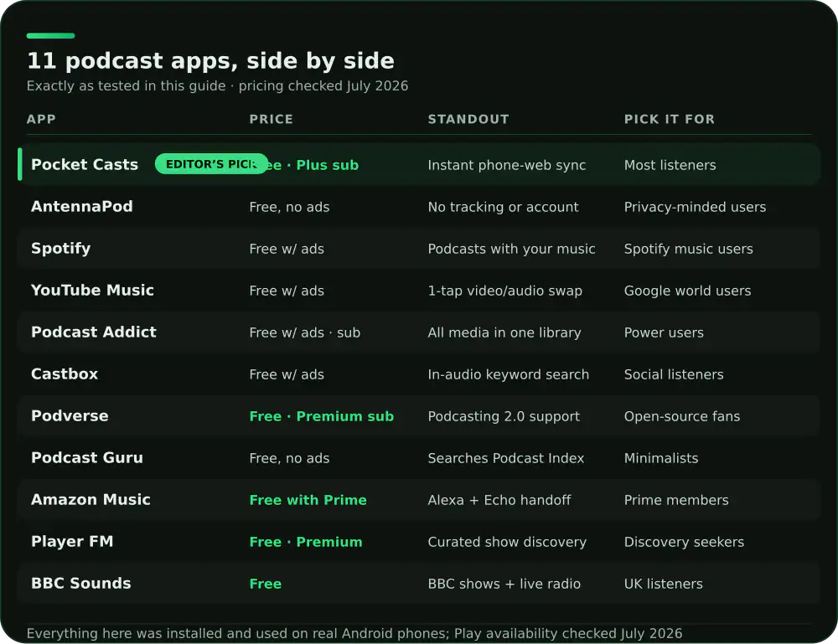This screenshot has height=644, width=838.
Task: Click 'Prime members' cell
Action: pos(676,500)
